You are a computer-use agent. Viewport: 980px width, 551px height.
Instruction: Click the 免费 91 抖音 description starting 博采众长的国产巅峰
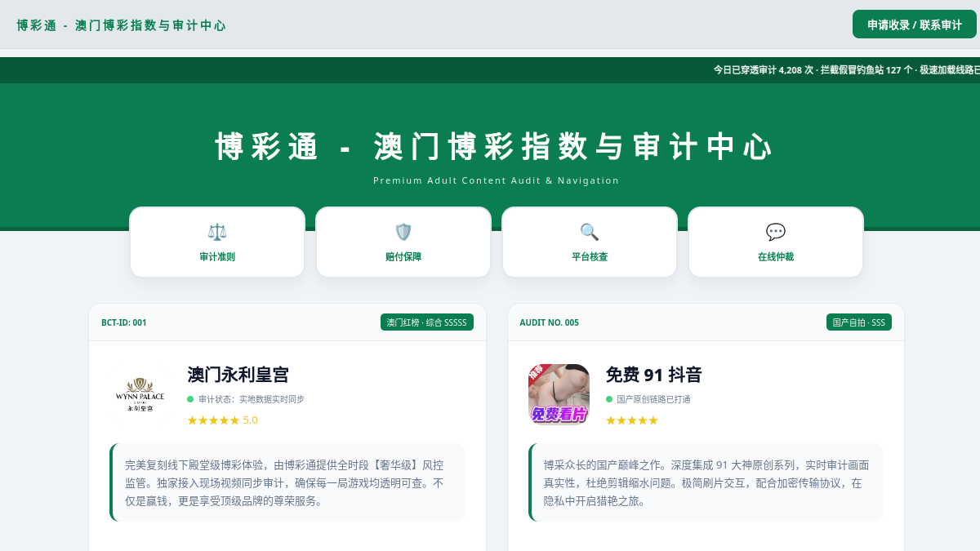click(x=706, y=482)
